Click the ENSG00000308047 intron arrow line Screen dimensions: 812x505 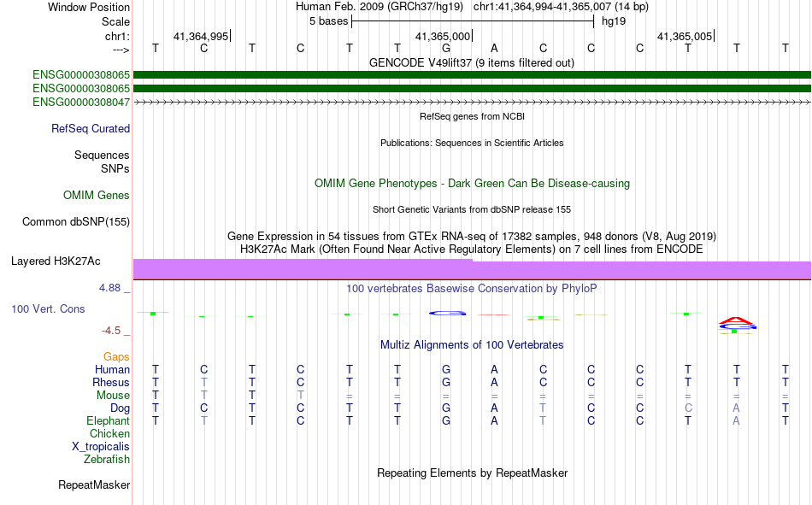472,103
